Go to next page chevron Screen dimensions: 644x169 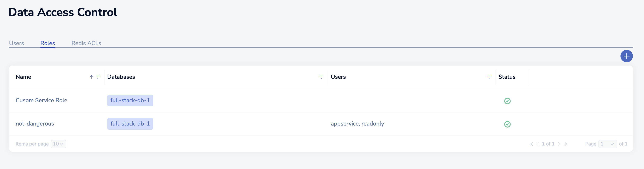[559, 144]
